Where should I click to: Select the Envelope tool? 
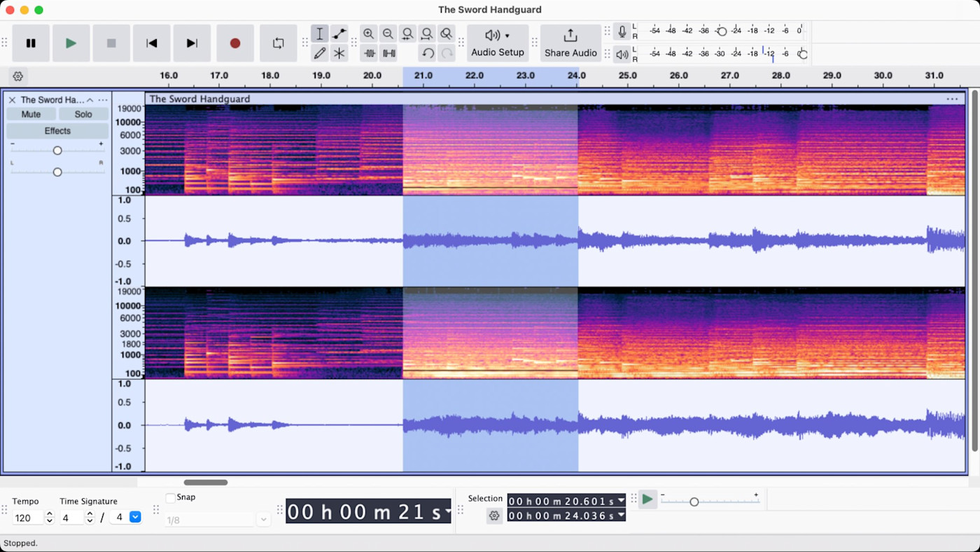click(339, 34)
